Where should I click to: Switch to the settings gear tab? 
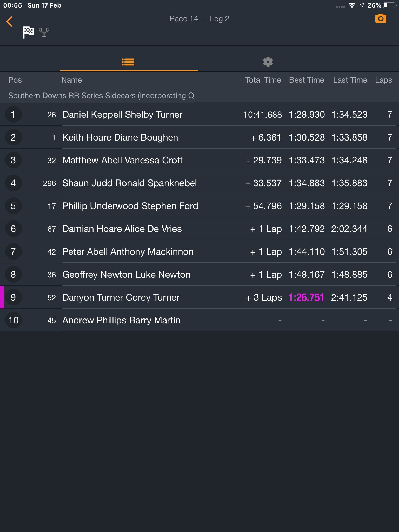coord(268,62)
